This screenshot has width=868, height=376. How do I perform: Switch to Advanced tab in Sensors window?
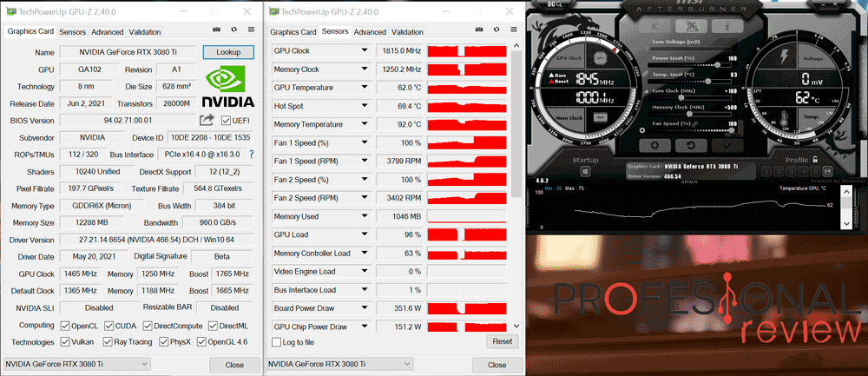coord(370,32)
